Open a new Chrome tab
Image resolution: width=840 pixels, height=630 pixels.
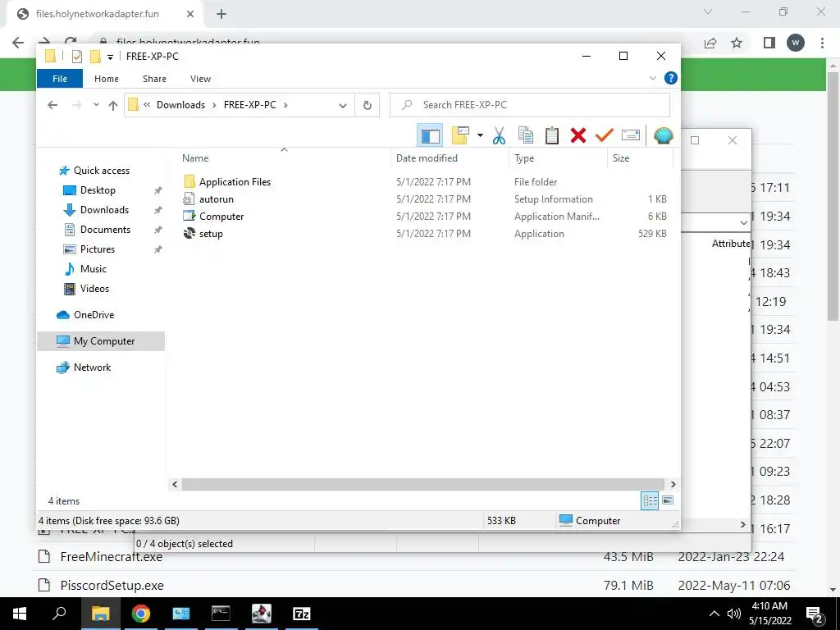pos(221,14)
